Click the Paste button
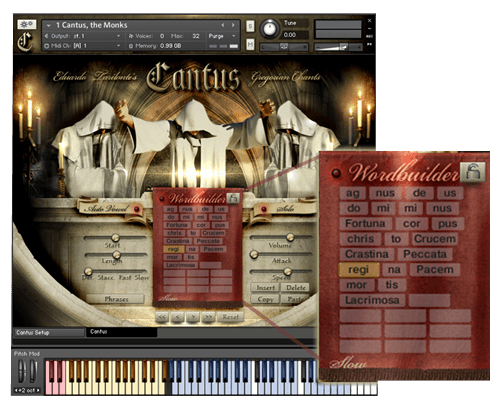Image resolution: width=500 pixels, height=414 pixels. click(x=295, y=299)
